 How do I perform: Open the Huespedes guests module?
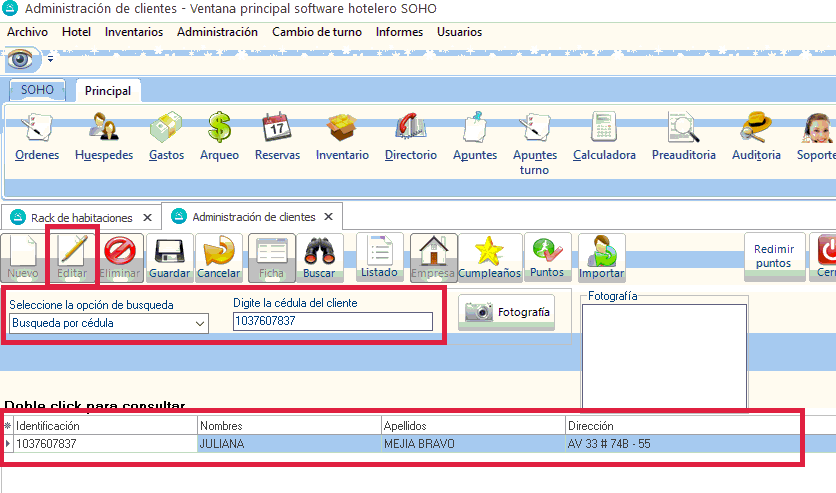[104, 136]
